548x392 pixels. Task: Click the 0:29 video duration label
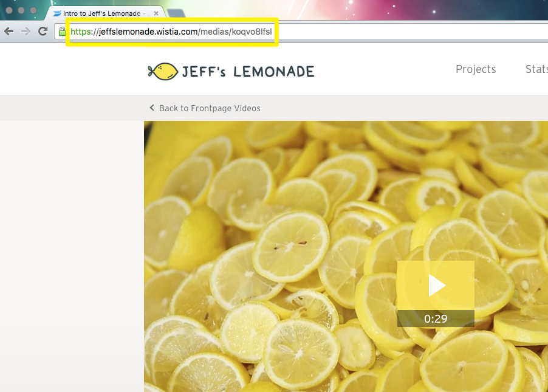[436, 318]
